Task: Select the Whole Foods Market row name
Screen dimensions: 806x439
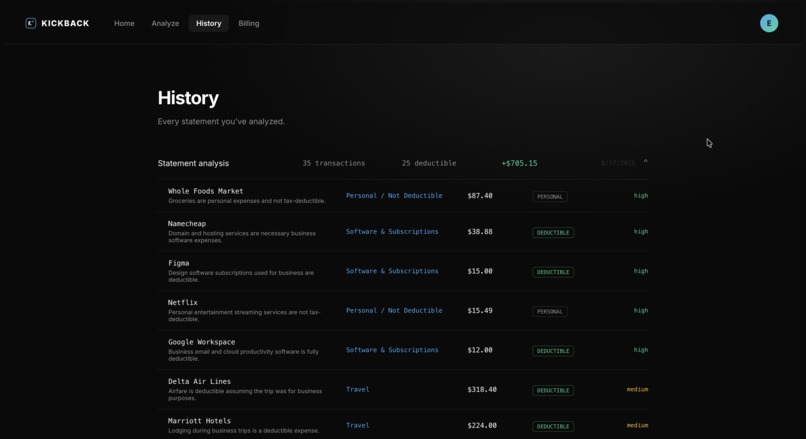Action: point(206,191)
